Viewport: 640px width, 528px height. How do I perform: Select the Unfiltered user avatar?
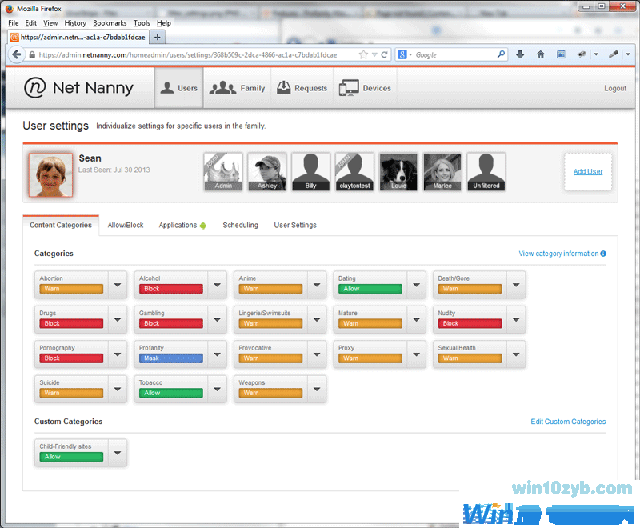[486, 172]
